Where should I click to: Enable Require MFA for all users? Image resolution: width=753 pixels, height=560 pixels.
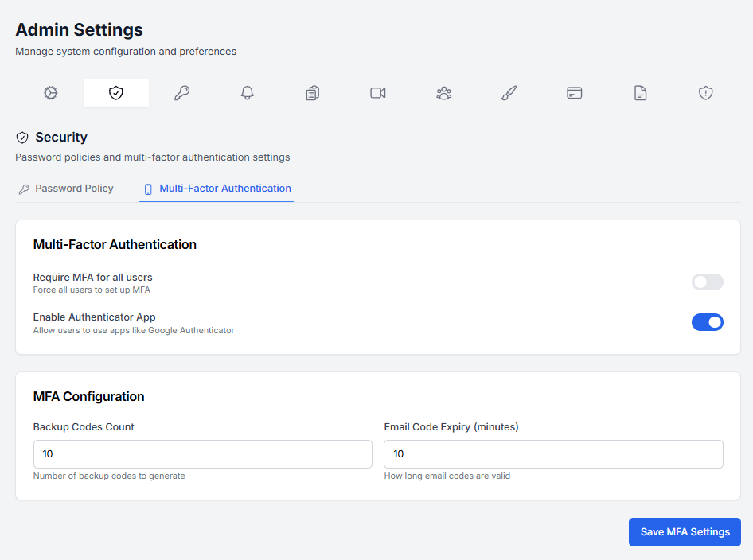point(707,282)
